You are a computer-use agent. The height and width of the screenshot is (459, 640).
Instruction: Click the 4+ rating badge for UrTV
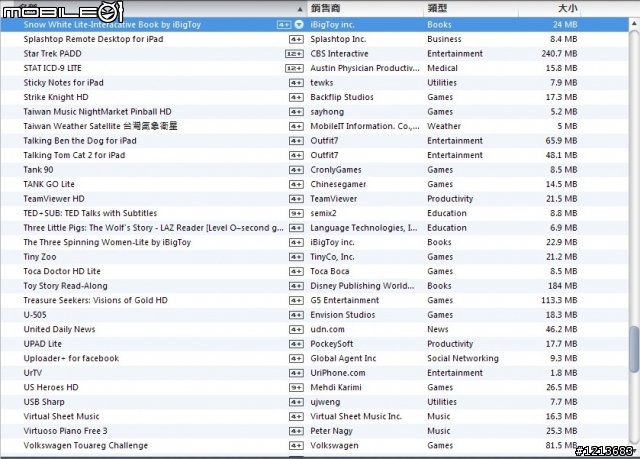296,373
